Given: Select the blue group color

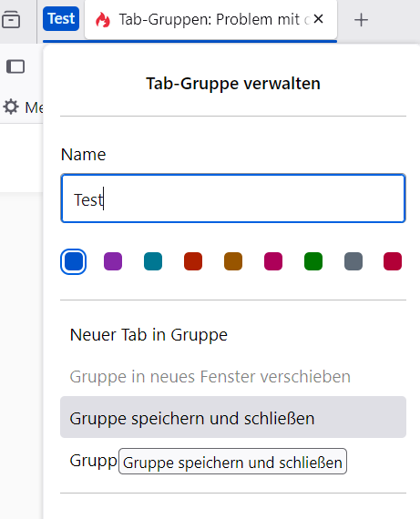Looking at the screenshot, I should click(x=73, y=261).
